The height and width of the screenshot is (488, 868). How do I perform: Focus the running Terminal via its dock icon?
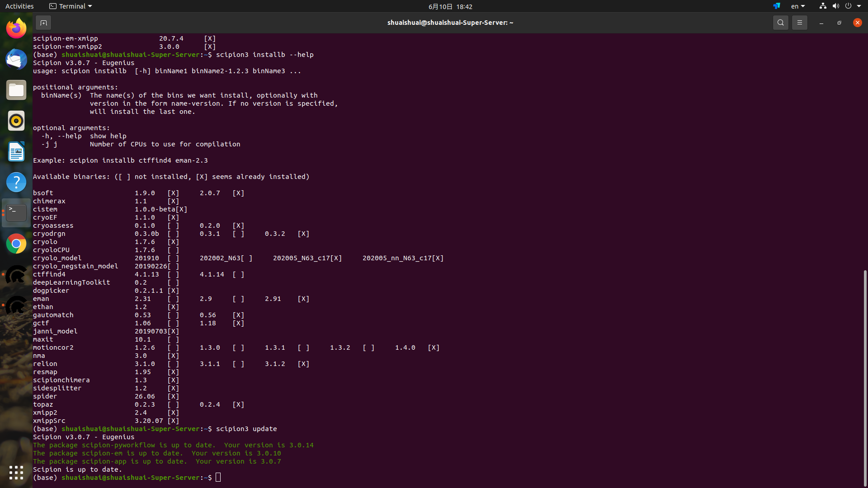(16, 212)
